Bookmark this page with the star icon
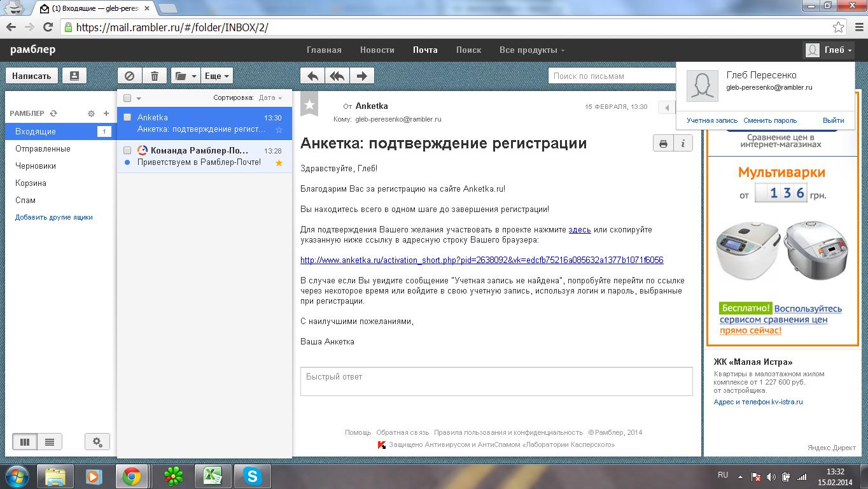This screenshot has height=489, width=868. [x=839, y=27]
